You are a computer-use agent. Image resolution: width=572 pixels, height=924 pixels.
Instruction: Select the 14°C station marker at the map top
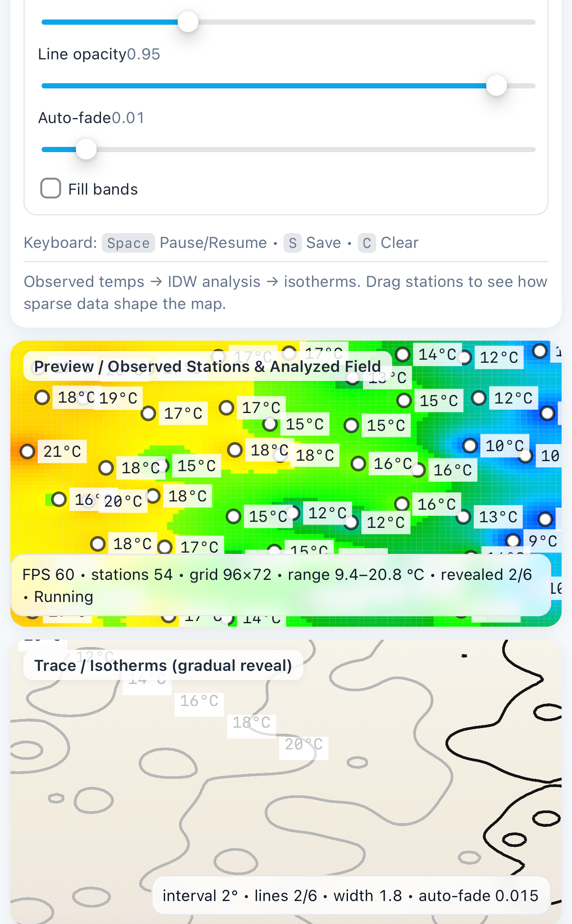403,354
